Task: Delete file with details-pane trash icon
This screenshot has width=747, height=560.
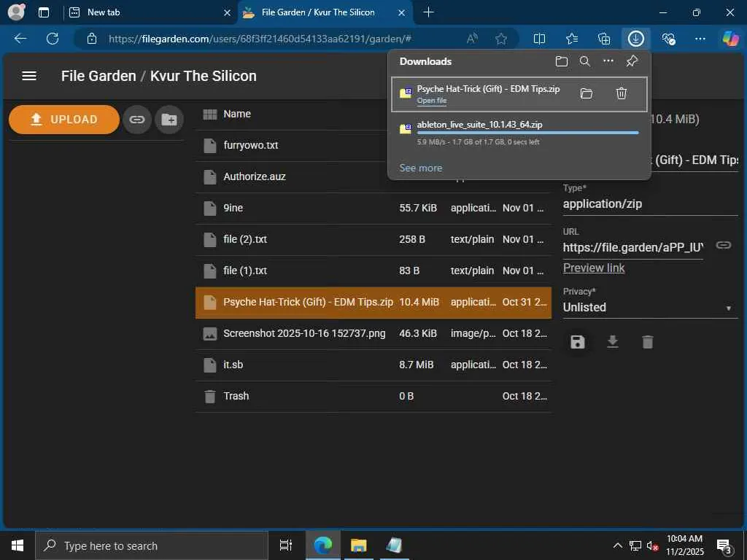Action: [648, 342]
